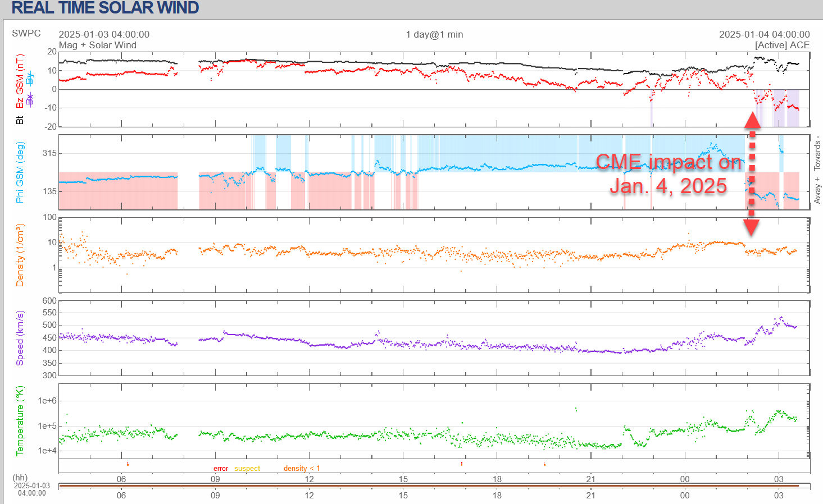Viewport: 823px width, 504px height.
Task: Click the yellow 'suspect' legend label
Action: (x=247, y=469)
